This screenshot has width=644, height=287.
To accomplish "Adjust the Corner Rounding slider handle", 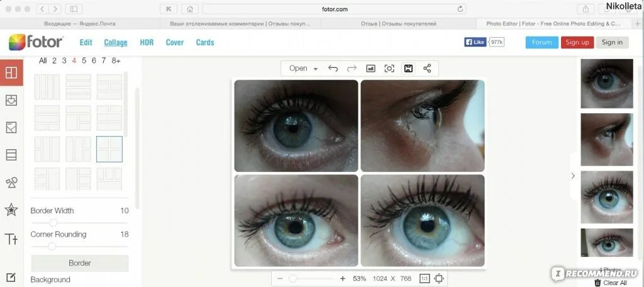I will [52, 246].
